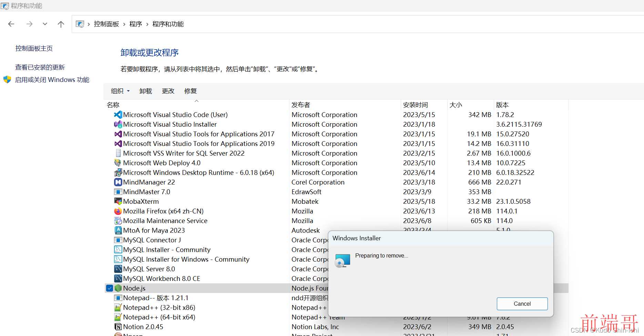Click the 2023/6/14 install date cell

pos(419,172)
